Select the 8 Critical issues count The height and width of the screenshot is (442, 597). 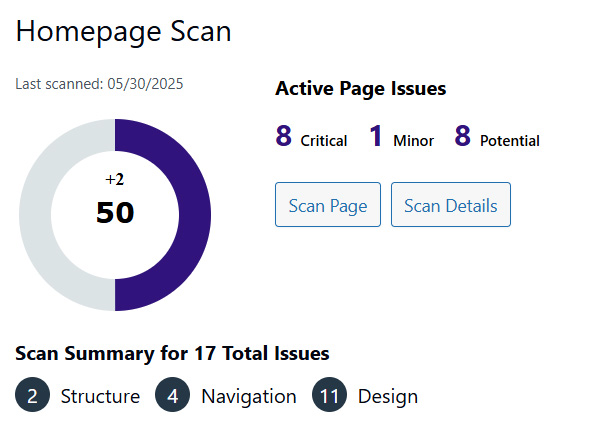tap(284, 136)
